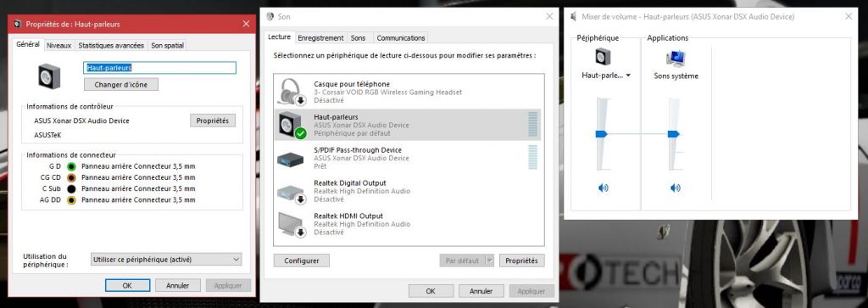Click Propriétés button in the Son window
This screenshot has width=868, height=308.
tap(522, 260)
